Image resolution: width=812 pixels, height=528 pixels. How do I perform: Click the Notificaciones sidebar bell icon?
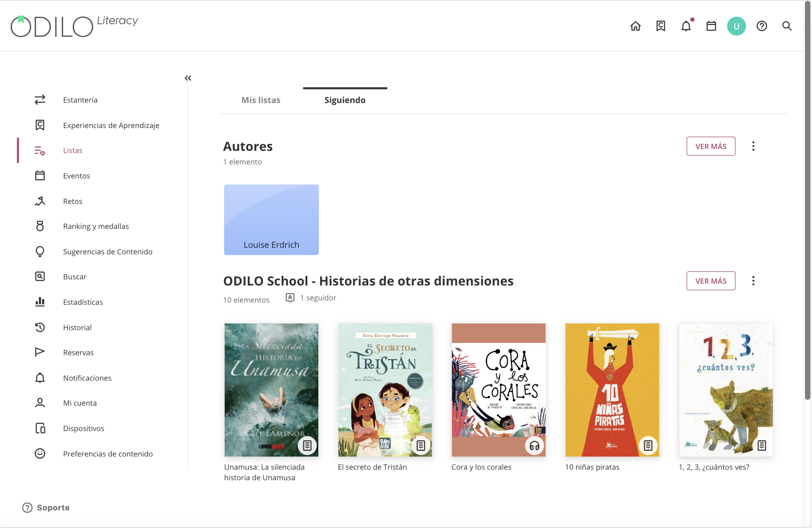[40, 378]
